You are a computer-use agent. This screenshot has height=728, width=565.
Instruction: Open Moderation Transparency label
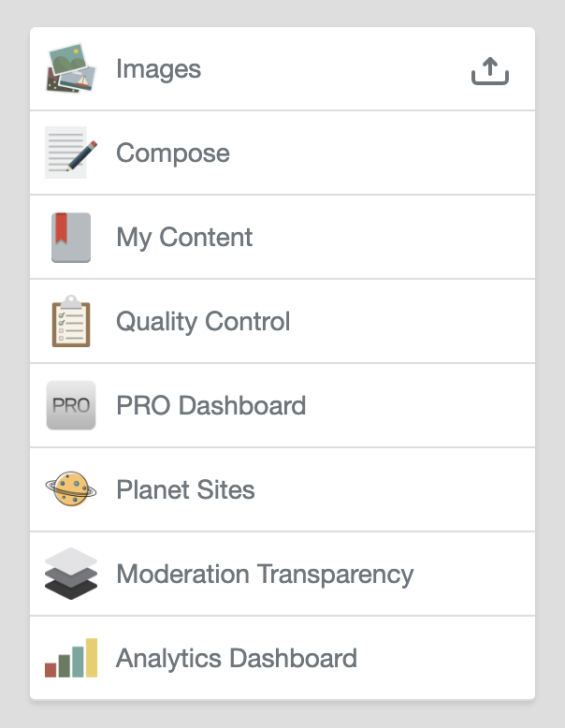[x=265, y=574]
